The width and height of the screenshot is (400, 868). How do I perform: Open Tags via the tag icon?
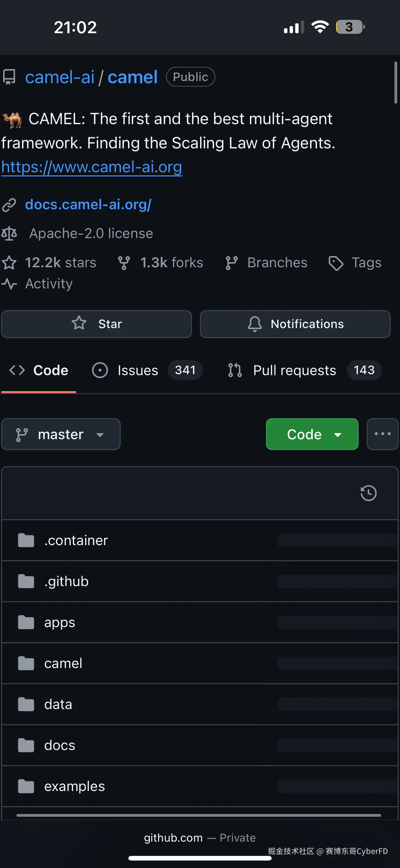[336, 263]
